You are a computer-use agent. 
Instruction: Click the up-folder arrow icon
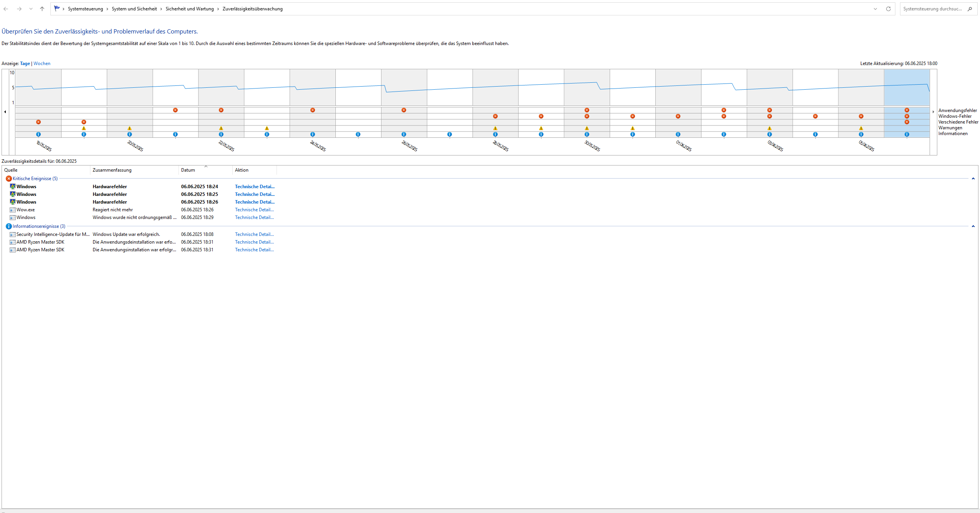42,9
